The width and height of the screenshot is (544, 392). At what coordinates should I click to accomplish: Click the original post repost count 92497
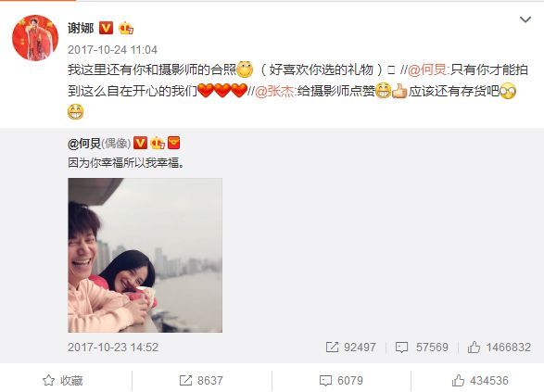click(x=350, y=348)
